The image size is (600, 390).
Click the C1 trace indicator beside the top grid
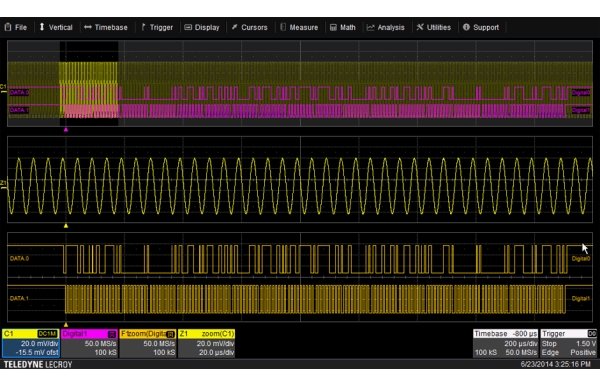(x=3, y=89)
